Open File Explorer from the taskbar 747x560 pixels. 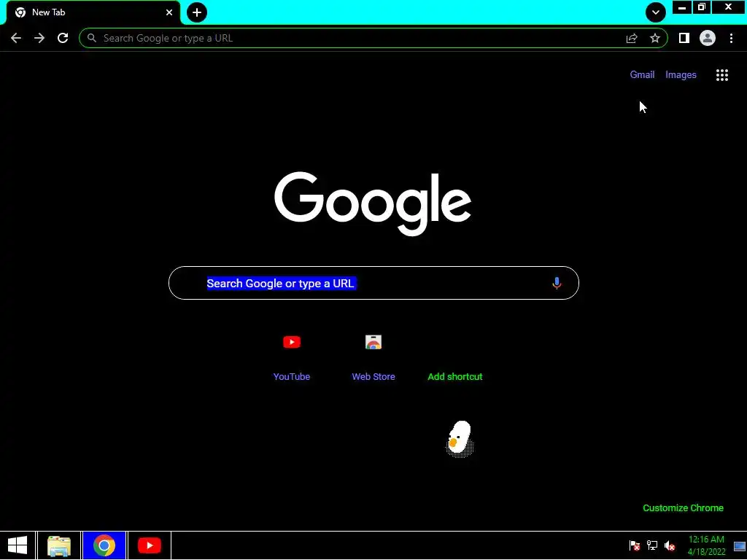click(59, 545)
